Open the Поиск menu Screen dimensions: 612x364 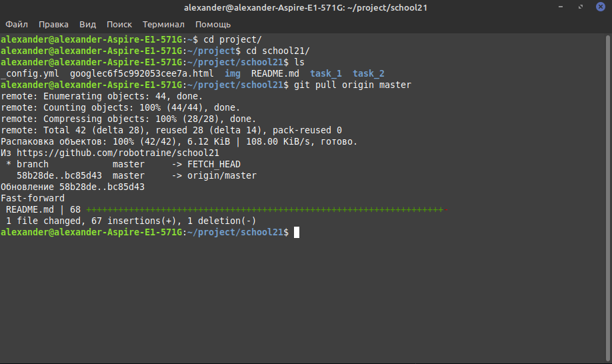[x=119, y=24]
